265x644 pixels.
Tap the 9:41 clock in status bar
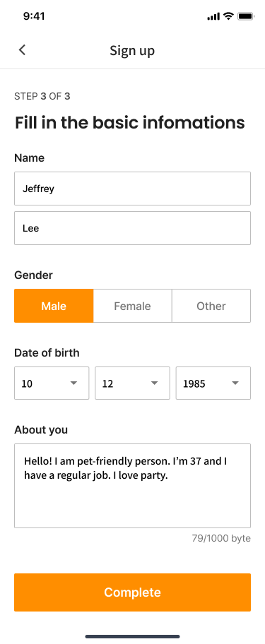tap(34, 16)
